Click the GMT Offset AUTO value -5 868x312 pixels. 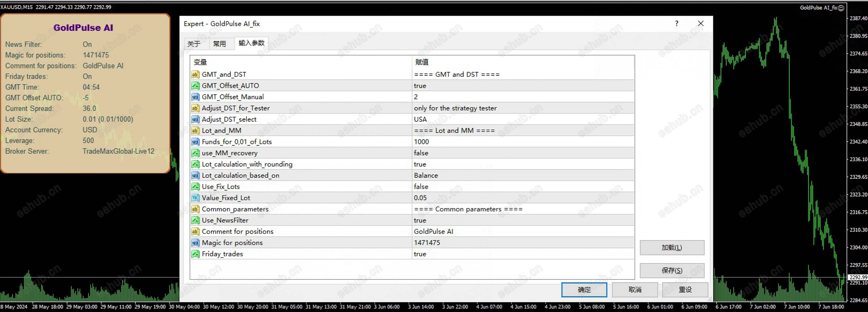click(86, 98)
